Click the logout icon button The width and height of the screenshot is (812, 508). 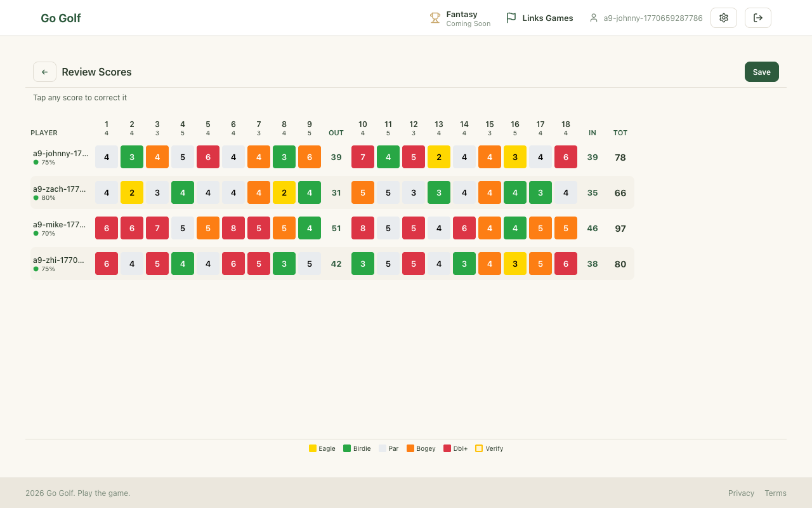(x=757, y=18)
